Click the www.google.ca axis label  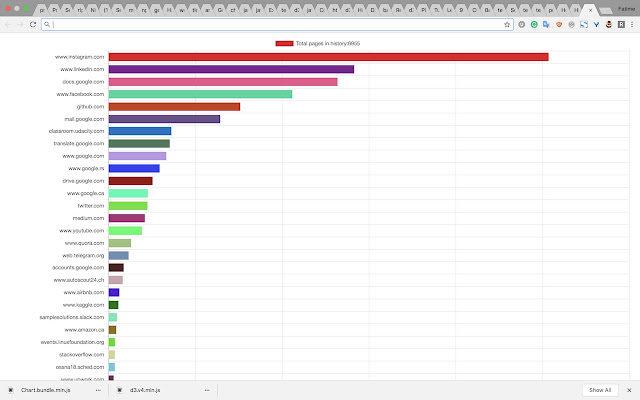pos(85,193)
